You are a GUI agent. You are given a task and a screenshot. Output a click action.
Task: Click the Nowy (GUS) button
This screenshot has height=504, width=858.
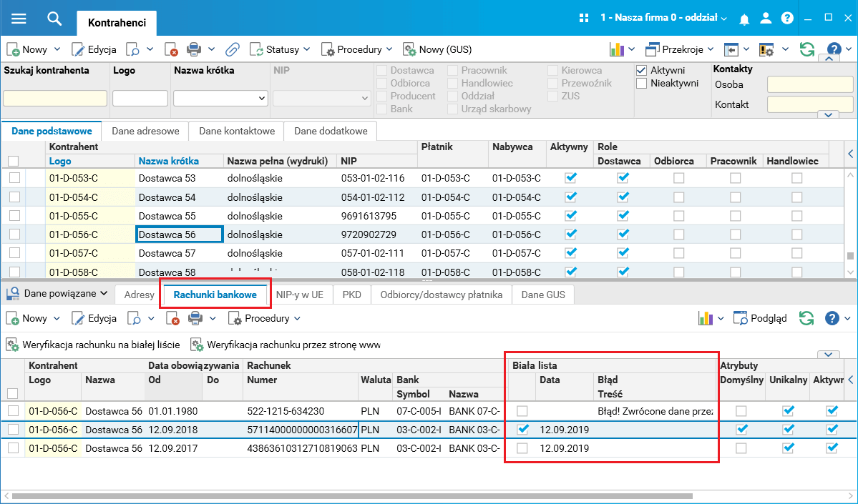click(x=437, y=49)
